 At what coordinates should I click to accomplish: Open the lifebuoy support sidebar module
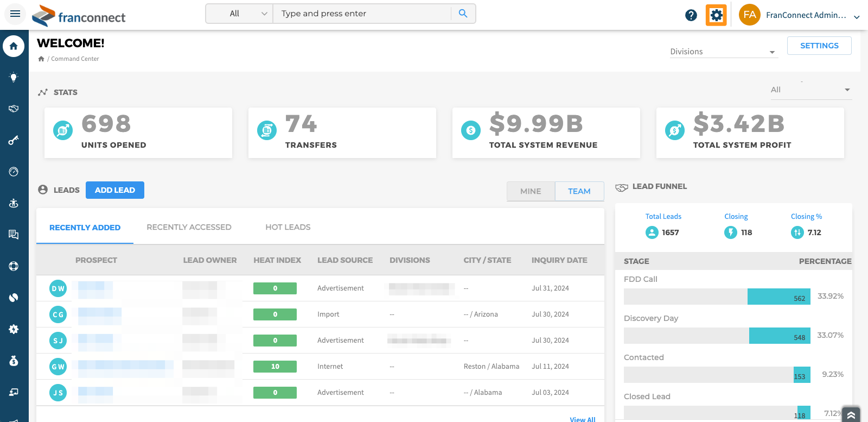coord(14,266)
